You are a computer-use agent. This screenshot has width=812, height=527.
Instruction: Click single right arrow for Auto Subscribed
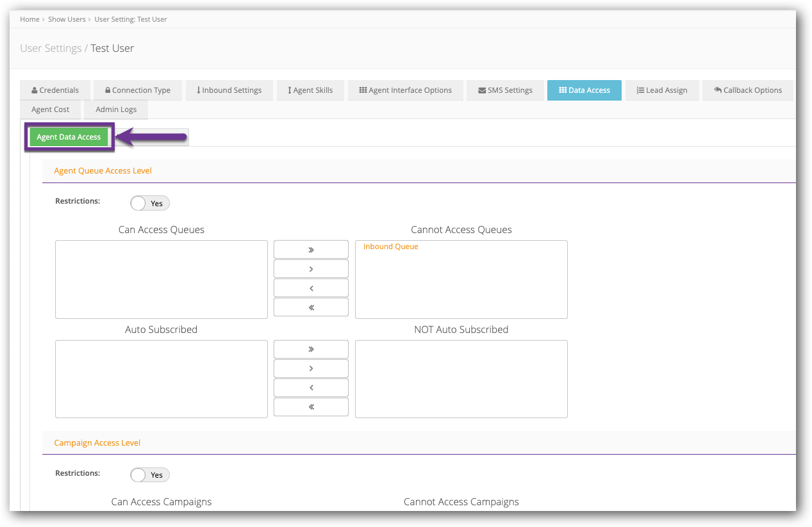click(x=311, y=369)
